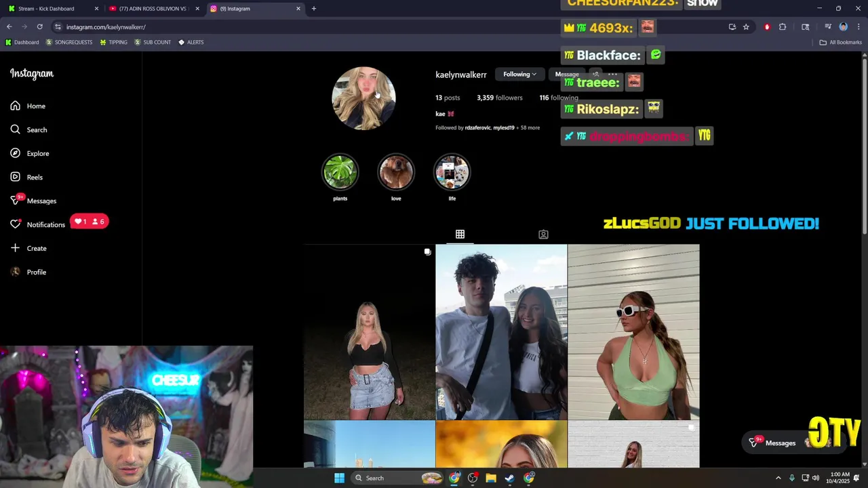Viewport: 868px width, 488px height.
Task: Open Reels in sidebar
Action: (x=26, y=177)
